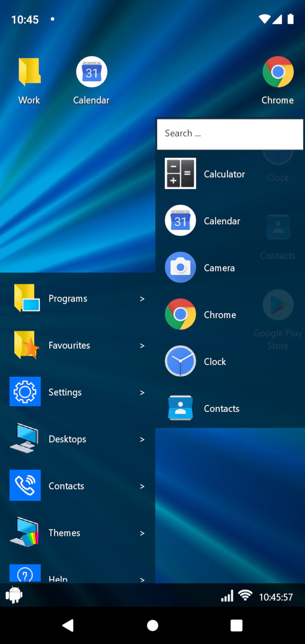
Task: Open Contacts icon in the app list
Action: coord(180,408)
